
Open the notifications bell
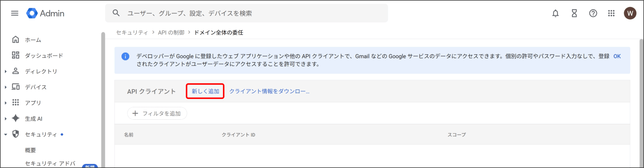click(555, 13)
